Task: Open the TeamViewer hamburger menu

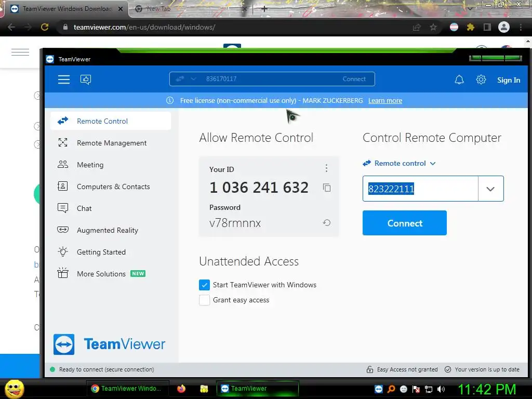Action: [64, 79]
